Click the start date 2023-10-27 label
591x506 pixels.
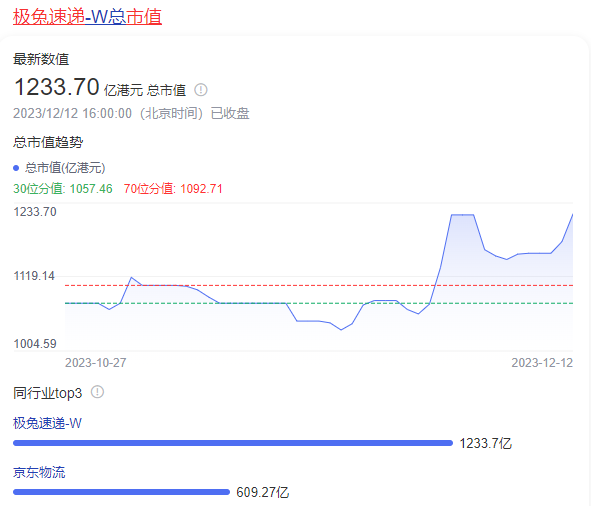click(x=96, y=363)
